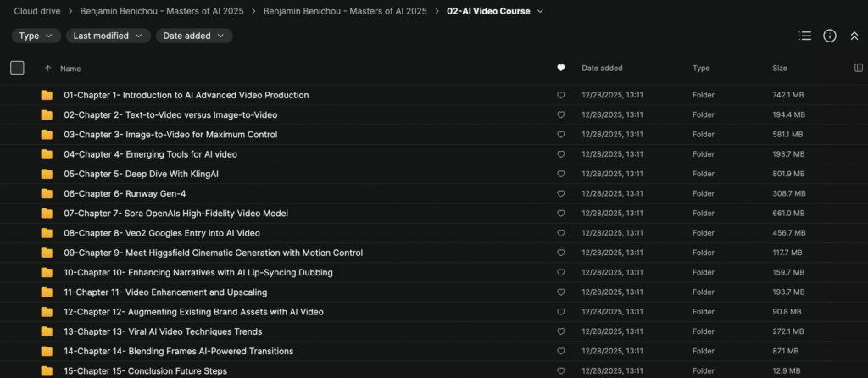Tick the select-all checkbox
This screenshot has height=378, width=868.
17,68
